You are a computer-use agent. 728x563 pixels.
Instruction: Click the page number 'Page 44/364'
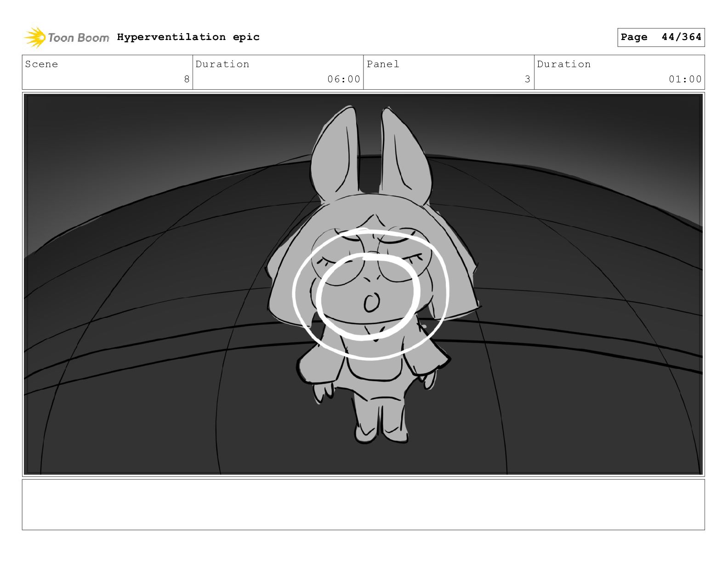pos(660,37)
